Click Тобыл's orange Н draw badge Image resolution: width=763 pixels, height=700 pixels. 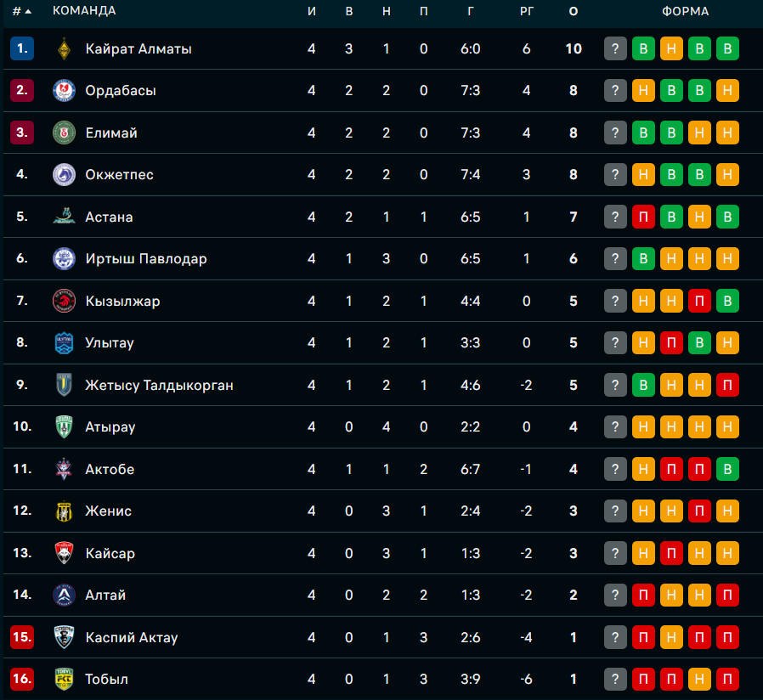[x=699, y=679]
